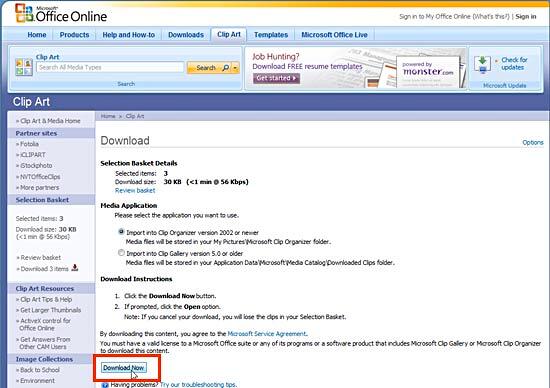Open the NVTOfficeClips partner link
The image size is (550, 388).
coord(40,177)
